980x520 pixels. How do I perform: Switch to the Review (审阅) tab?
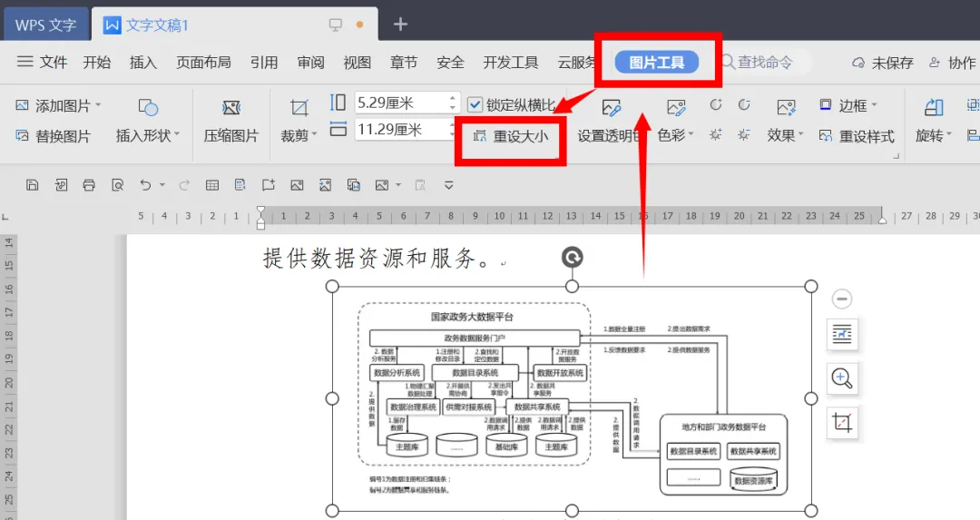click(310, 62)
